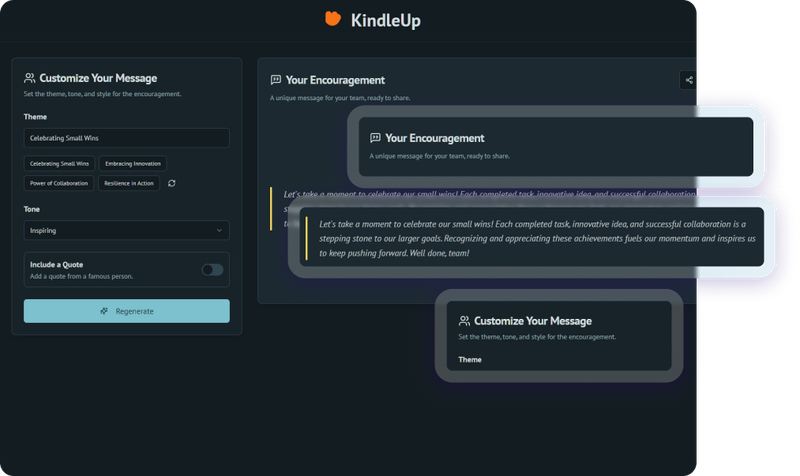The image size is (800, 476).
Task: Choose the Embracing Innovation theme chip
Action: pos(132,163)
